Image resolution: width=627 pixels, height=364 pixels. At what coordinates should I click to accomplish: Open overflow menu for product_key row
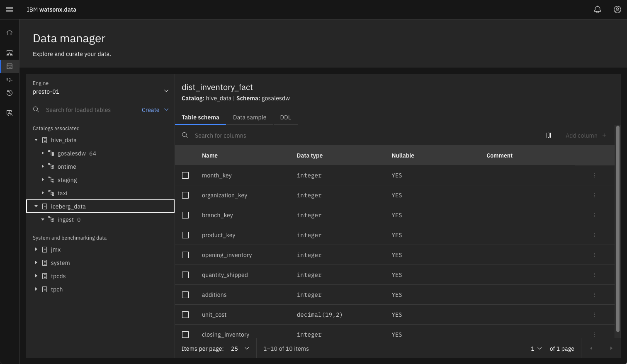tap(595, 235)
